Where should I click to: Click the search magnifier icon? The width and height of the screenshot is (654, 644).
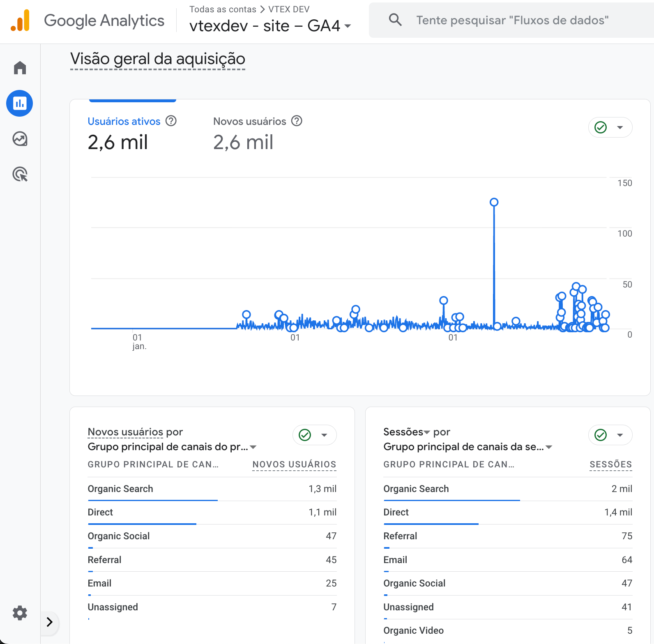395,20
